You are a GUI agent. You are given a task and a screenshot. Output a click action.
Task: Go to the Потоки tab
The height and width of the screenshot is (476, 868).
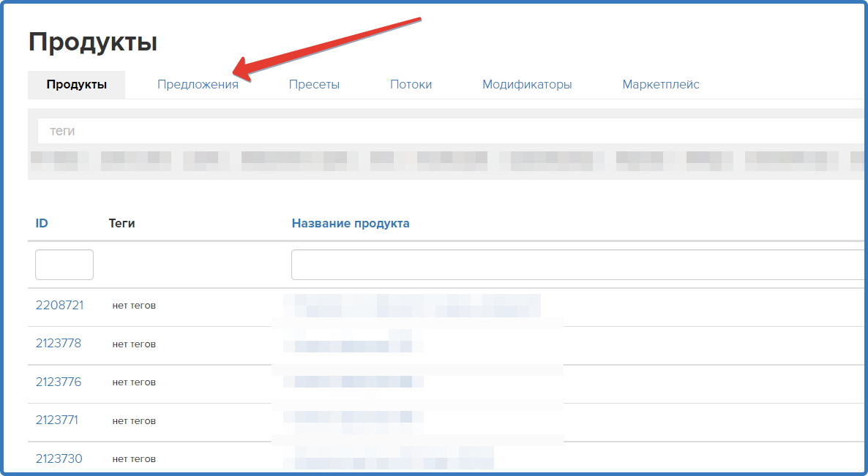point(411,85)
